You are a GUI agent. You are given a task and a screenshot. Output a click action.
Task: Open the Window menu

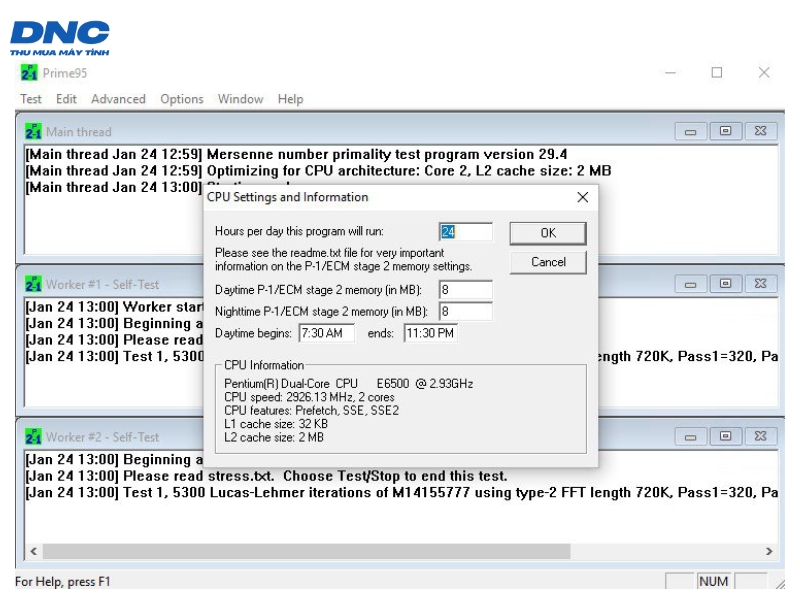click(240, 99)
